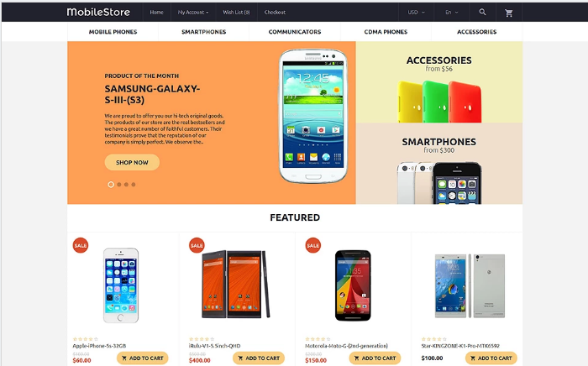Screen dimensions: 588x366
Task: Select the second slider pagination dot
Action: pyautogui.click(x=119, y=185)
